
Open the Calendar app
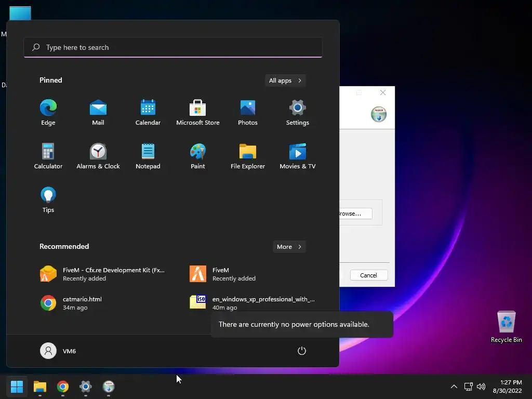[148, 112]
